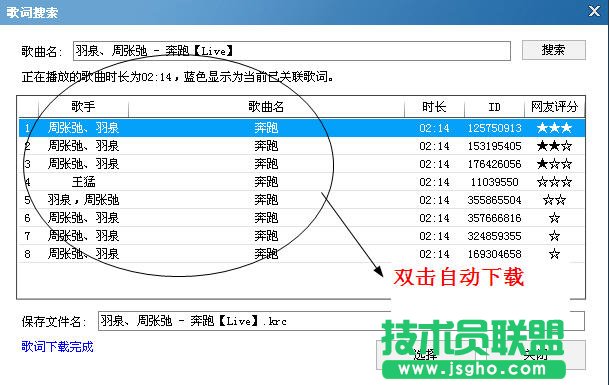The image size is (609, 385).
Task: Select row 8 with ID 169304658
Action: click(302, 254)
